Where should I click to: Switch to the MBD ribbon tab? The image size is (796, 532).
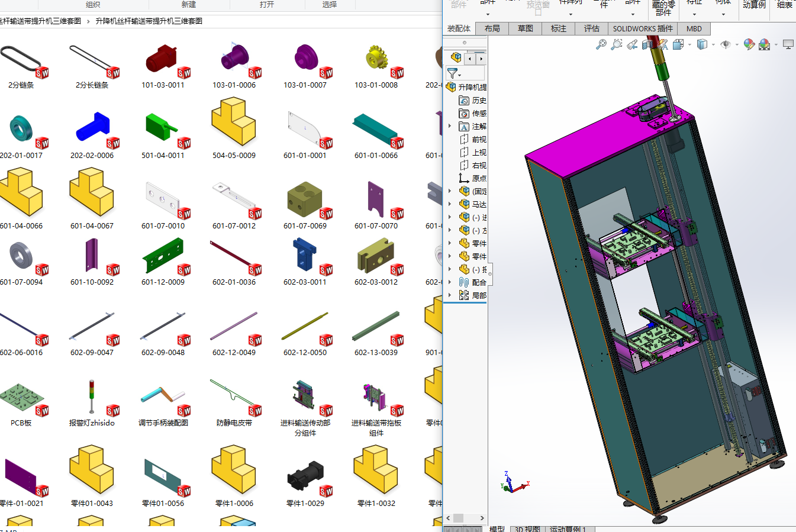694,28
